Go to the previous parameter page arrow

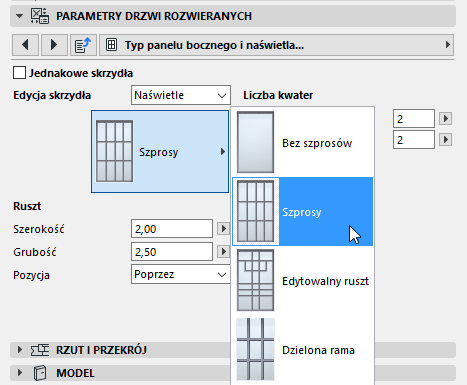tap(25, 45)
